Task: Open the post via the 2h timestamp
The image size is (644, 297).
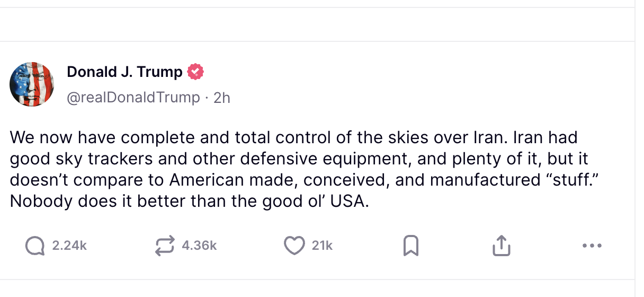Action: [221, 98]
